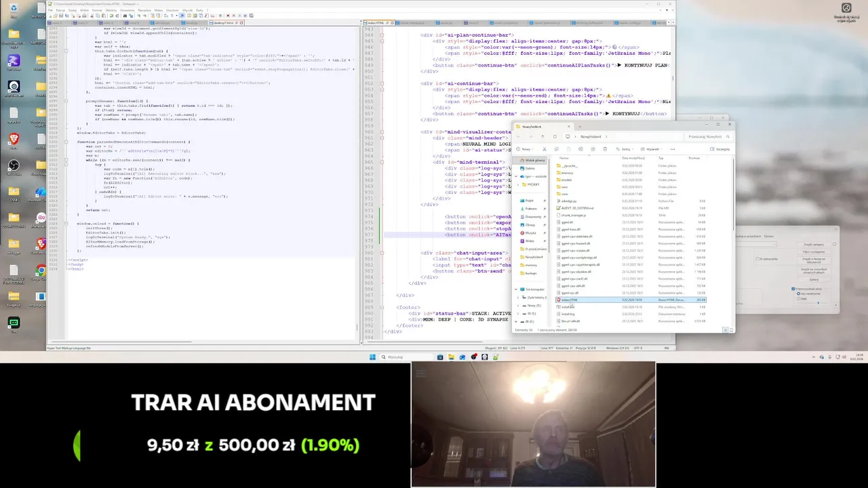Switch Explorer to details list view toggle
This screenshot has width=868, height=488.
pos(726,330)
